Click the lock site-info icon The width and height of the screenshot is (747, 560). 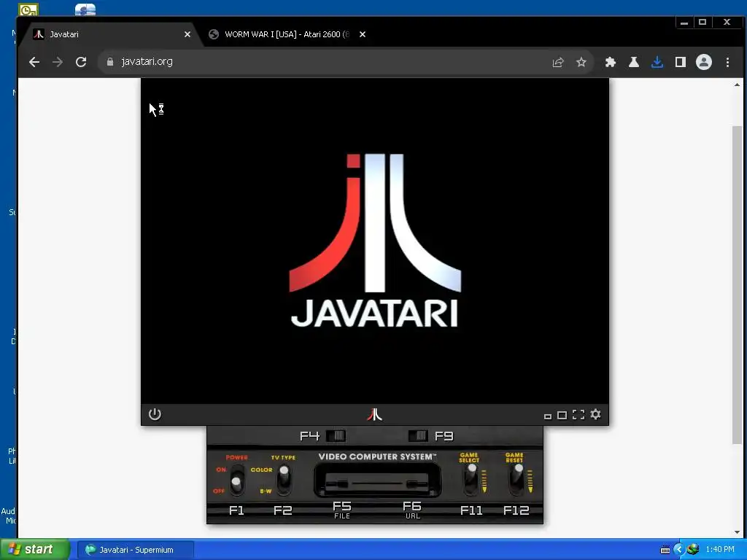[110, 62]
